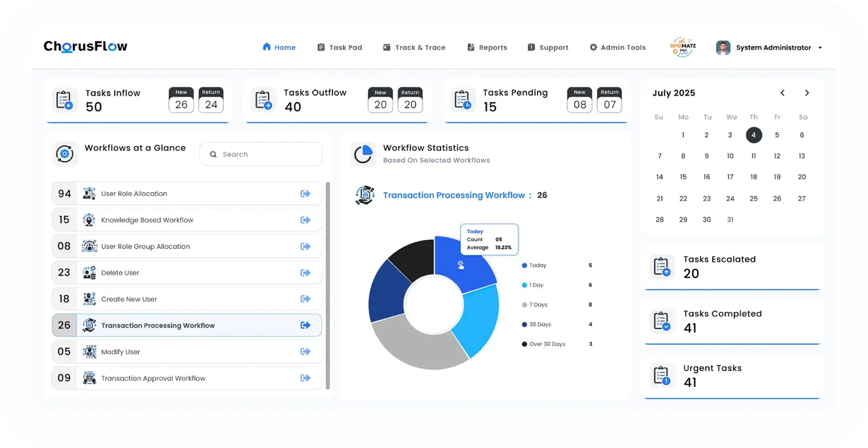The width and height of the screenshot is (868, 448).
Task: Click the BPOMATE PRO logo
Action: click(683, 47)
